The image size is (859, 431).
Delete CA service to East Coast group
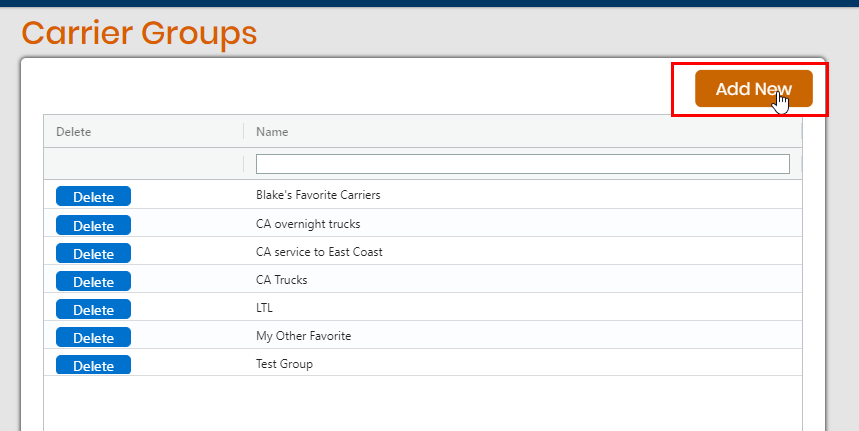pyautogui.click(x=93, y=254)
